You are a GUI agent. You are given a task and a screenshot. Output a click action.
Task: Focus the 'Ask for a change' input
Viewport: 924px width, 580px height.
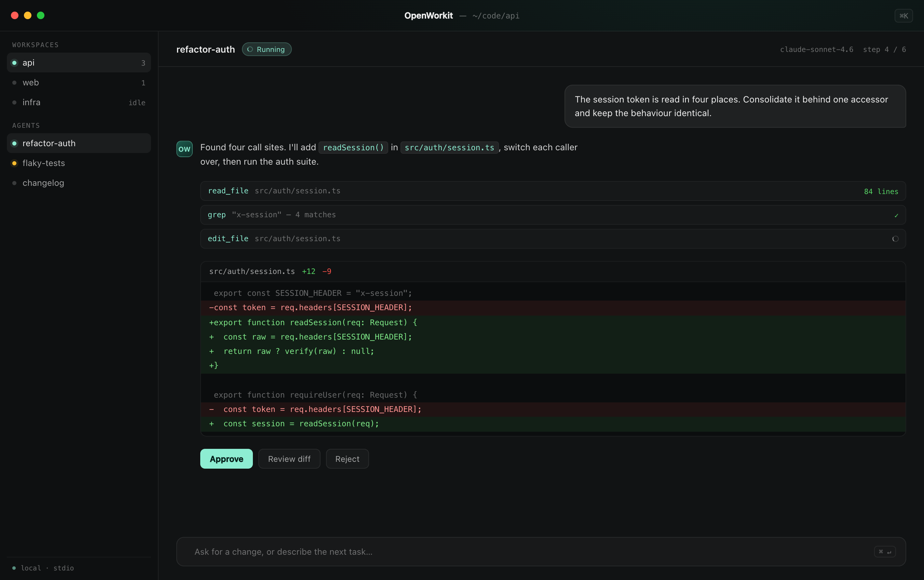[x=541, y=552]
